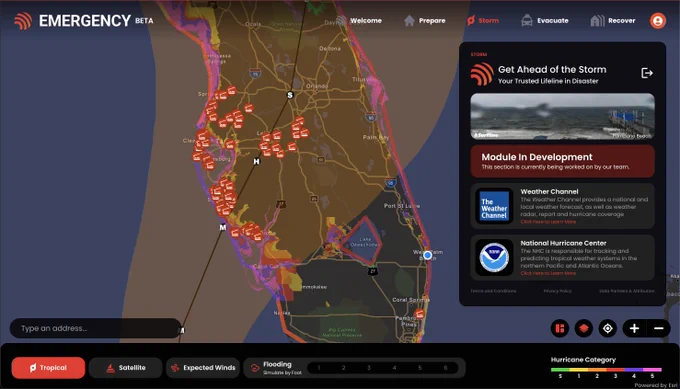The height and width of the screenshot is (389, 680).
Task: Toggle the Expected Winds layer
Action: point(203,368)
